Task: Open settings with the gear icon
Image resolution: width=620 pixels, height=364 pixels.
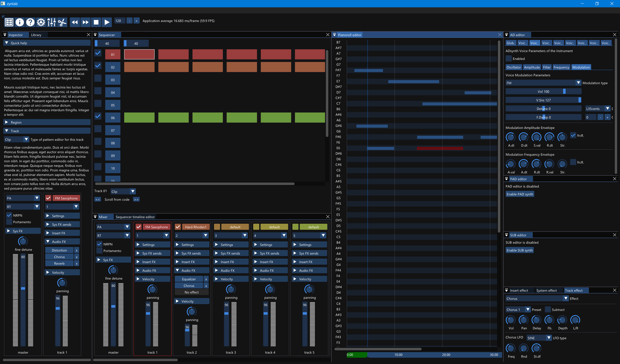Action: coord(41,22)
